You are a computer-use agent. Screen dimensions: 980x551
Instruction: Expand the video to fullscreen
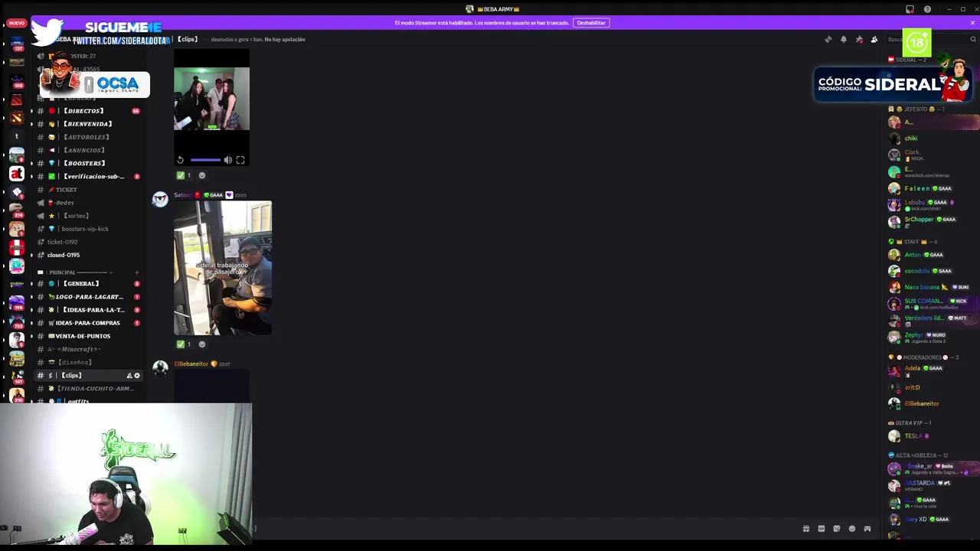pos(240,160)
